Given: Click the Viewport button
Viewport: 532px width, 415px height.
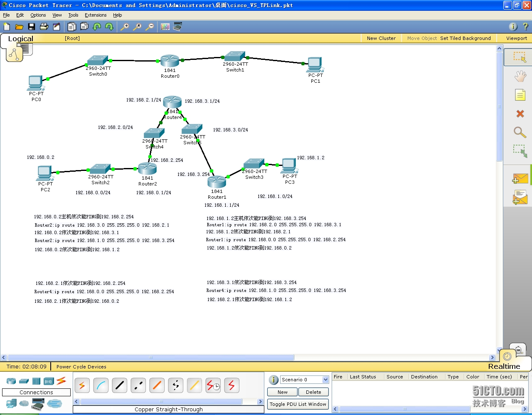Looking at the screenshot, I should click(x=517, y=38).
